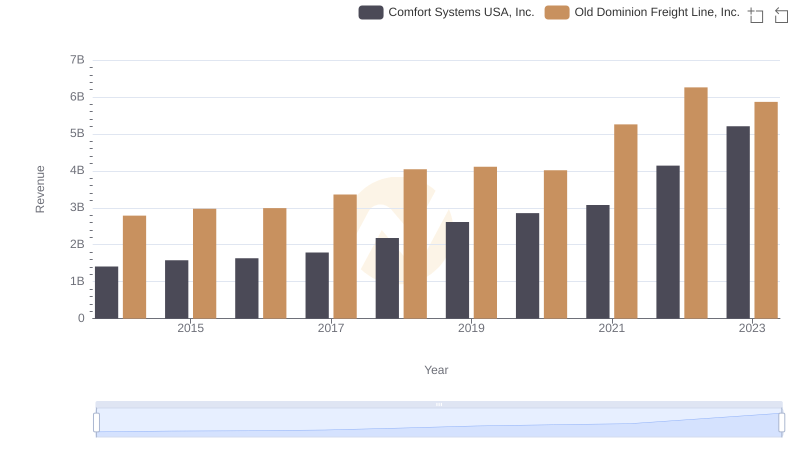Select the 2016 Comfort Systems bar

pyautogui.click(x=247, y=288)
